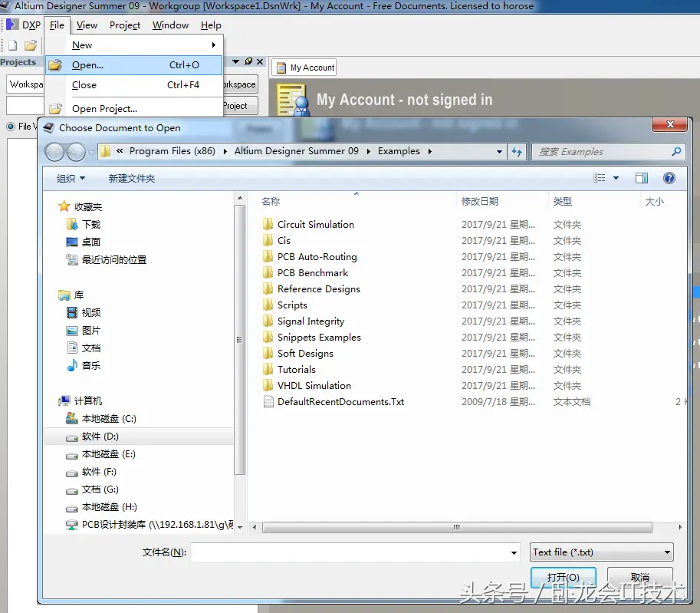Click the dialog back navigation arrow
Viewport: 700px width, 613px height.
click(x=54, y=152)
